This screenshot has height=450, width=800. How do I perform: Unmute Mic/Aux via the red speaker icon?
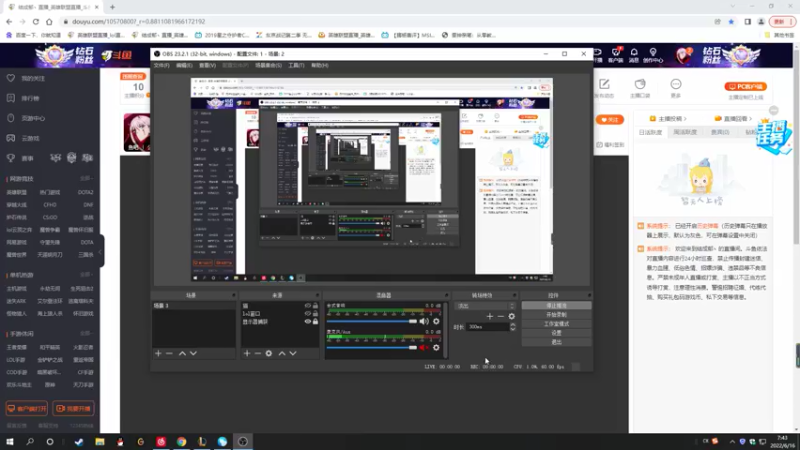click(x=424, y=347)
